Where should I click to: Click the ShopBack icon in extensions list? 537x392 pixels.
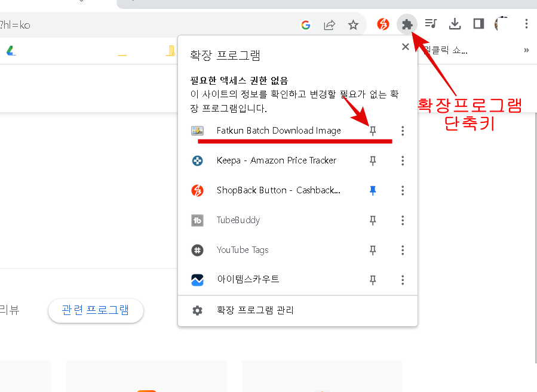tap(197, 190)
